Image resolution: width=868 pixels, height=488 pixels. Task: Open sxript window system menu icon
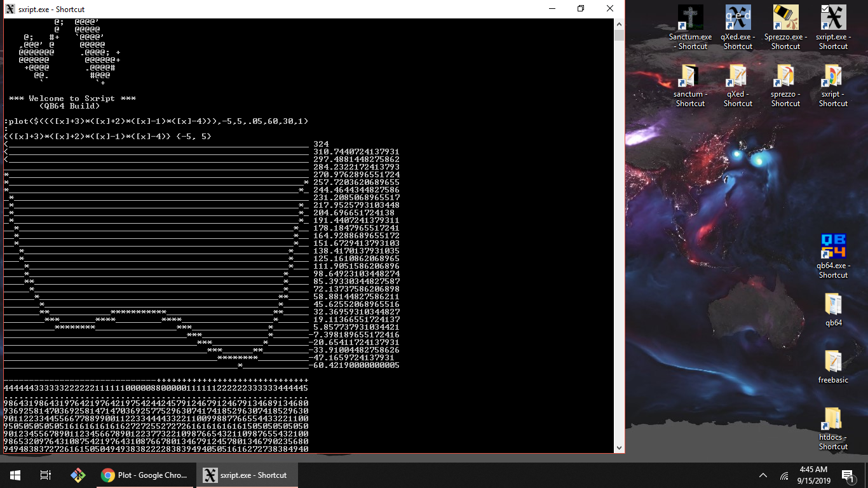click(x=10, y=9)
